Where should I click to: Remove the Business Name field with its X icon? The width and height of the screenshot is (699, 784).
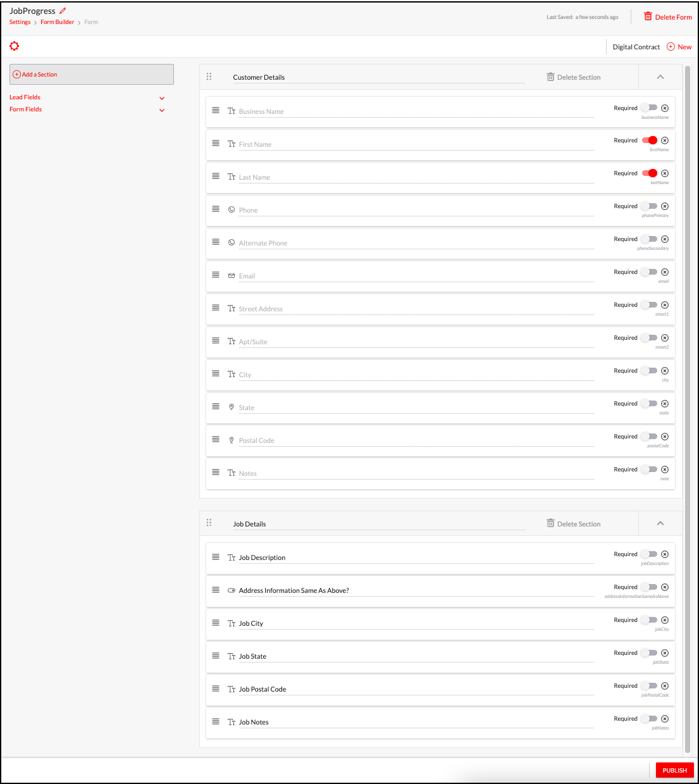click(x=665, y=108)
